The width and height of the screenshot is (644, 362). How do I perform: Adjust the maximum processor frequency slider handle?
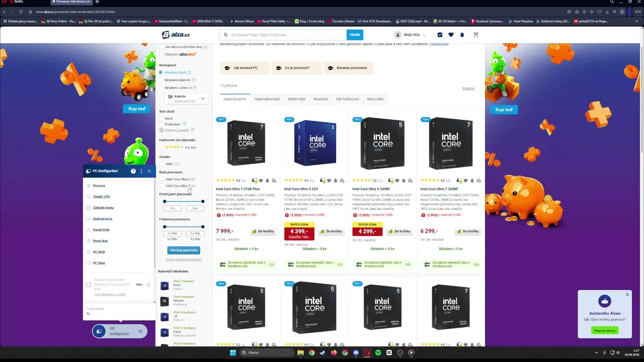[x=203, y=227]
